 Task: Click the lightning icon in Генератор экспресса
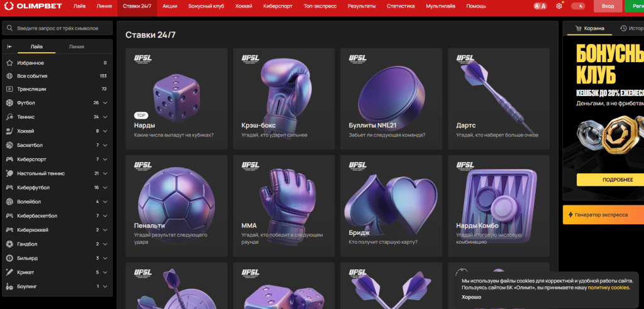570,215
